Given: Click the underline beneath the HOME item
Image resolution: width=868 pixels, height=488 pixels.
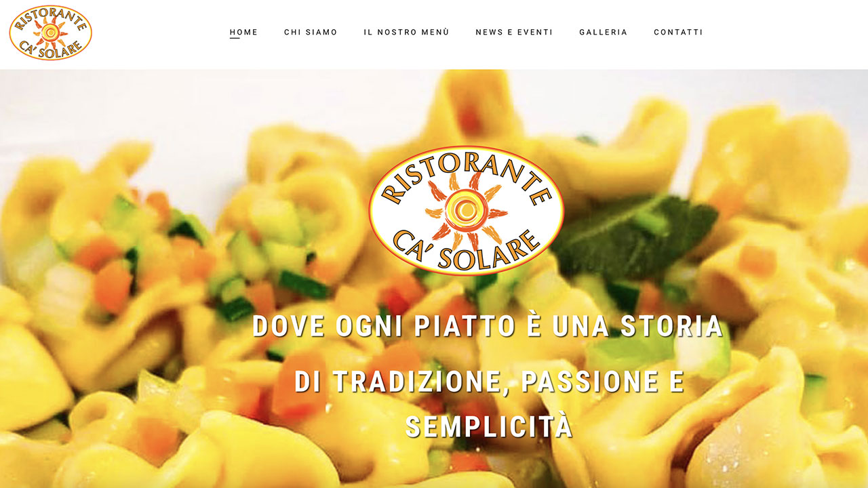Looking at the screenshot, I should [235, 38].
